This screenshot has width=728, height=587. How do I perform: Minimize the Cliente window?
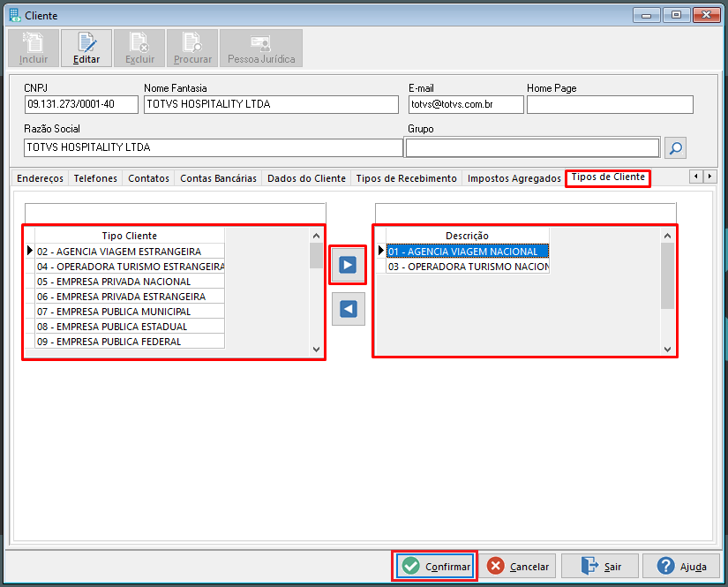coord(646,15)
